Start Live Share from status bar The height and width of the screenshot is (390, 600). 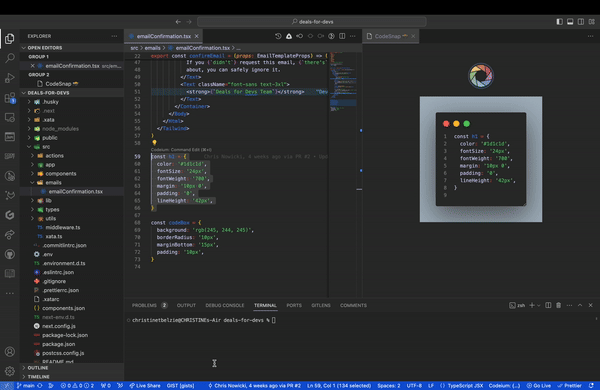tap(145, 385)
